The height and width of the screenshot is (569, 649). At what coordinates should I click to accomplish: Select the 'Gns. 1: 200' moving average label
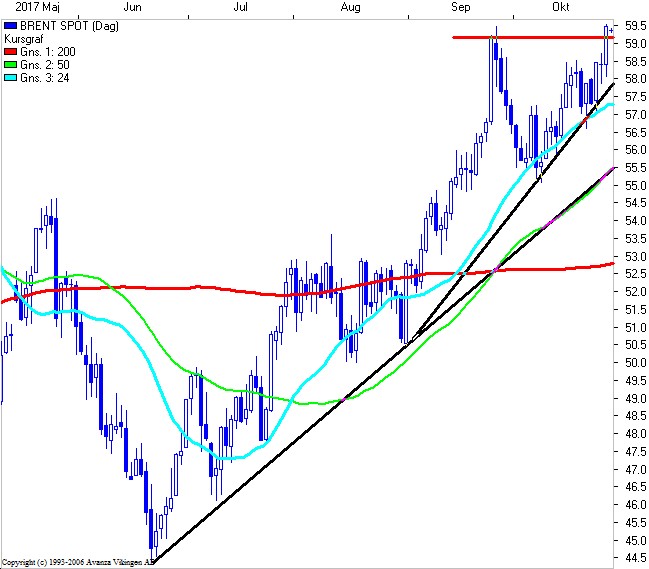click(x=46, y=52)
